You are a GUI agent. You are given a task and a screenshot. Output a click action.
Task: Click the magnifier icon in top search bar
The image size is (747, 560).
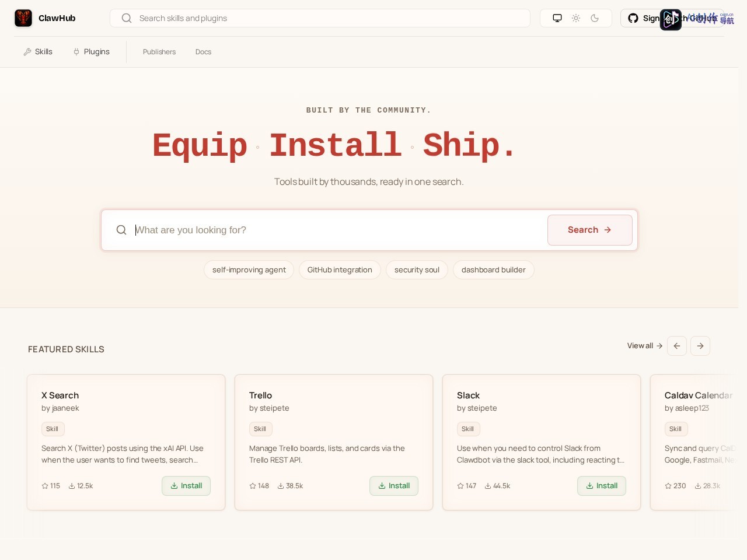point(127,18)
